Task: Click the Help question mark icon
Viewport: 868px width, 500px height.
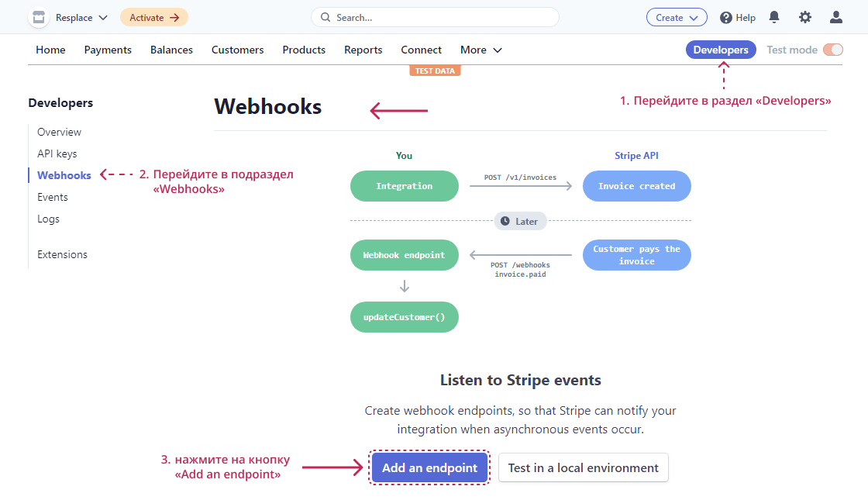Action: coord(726,17)
